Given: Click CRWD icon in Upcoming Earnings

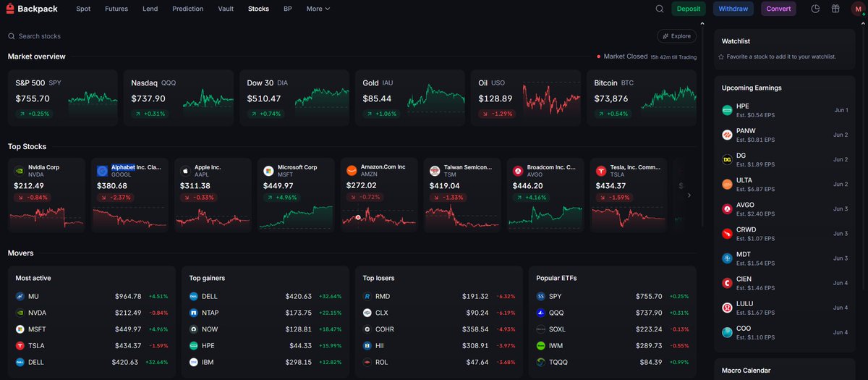Looking at the screenshot, I should (727, 233).
